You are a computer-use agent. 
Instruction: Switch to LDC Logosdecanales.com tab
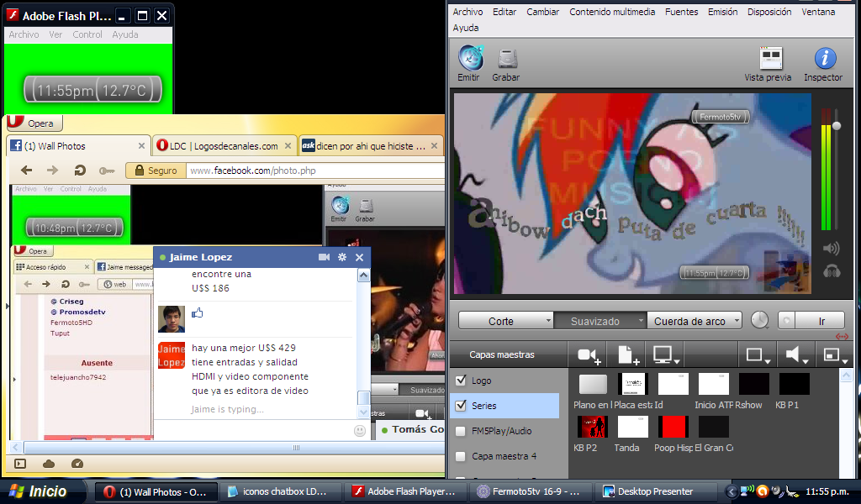(224, 146)
